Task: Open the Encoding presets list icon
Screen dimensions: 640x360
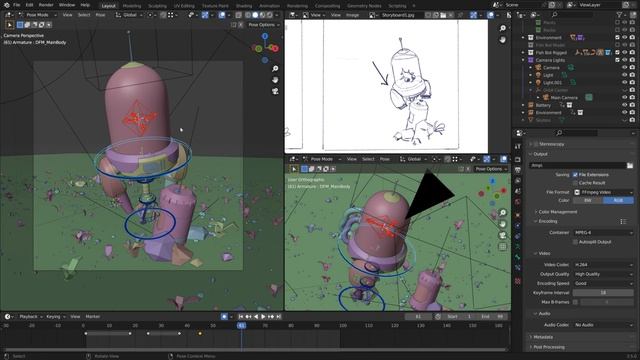Action: tap(623, 221)
